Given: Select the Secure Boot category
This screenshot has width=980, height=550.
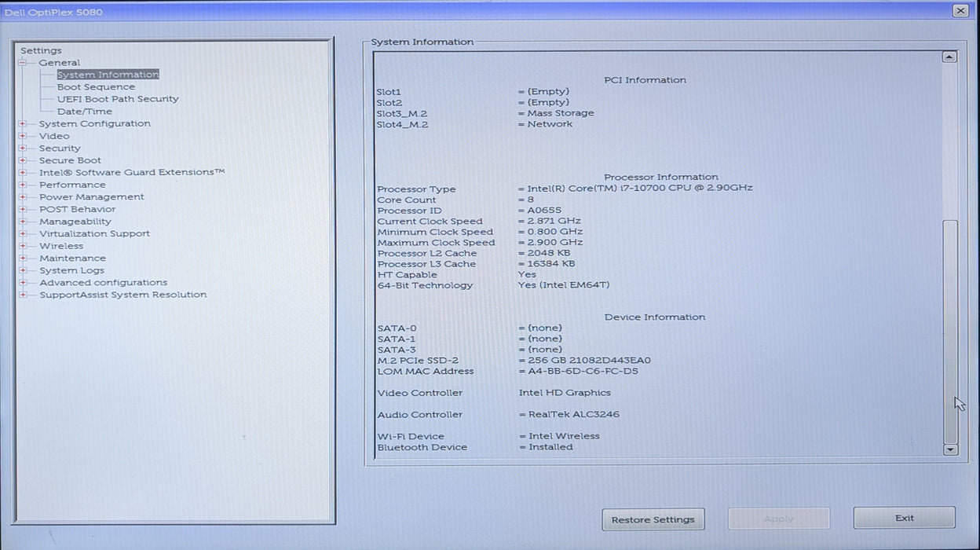Looking at the screenshot, I should [70, 160].
